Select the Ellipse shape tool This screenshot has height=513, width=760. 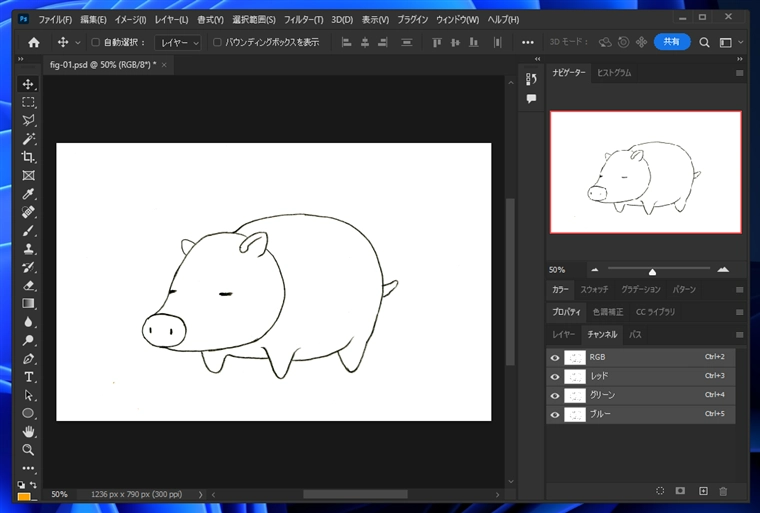28,413
